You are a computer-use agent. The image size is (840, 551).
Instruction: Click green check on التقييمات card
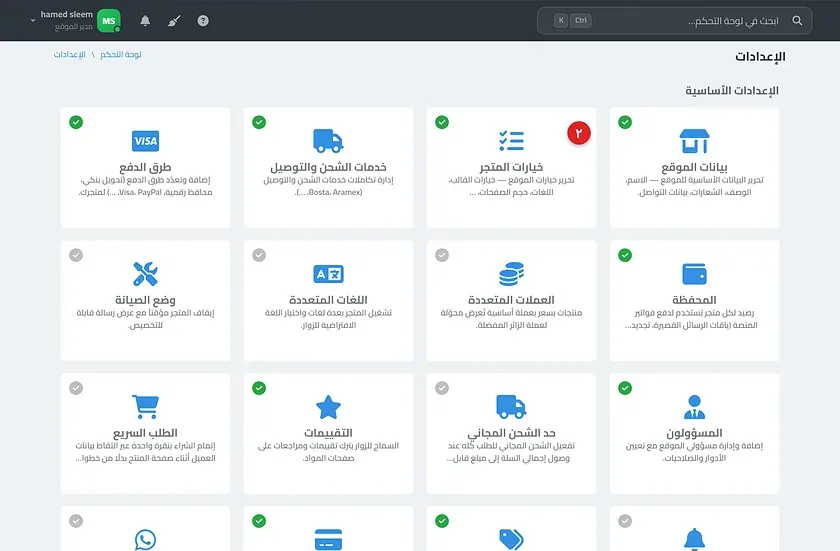[x=259, y=388]
